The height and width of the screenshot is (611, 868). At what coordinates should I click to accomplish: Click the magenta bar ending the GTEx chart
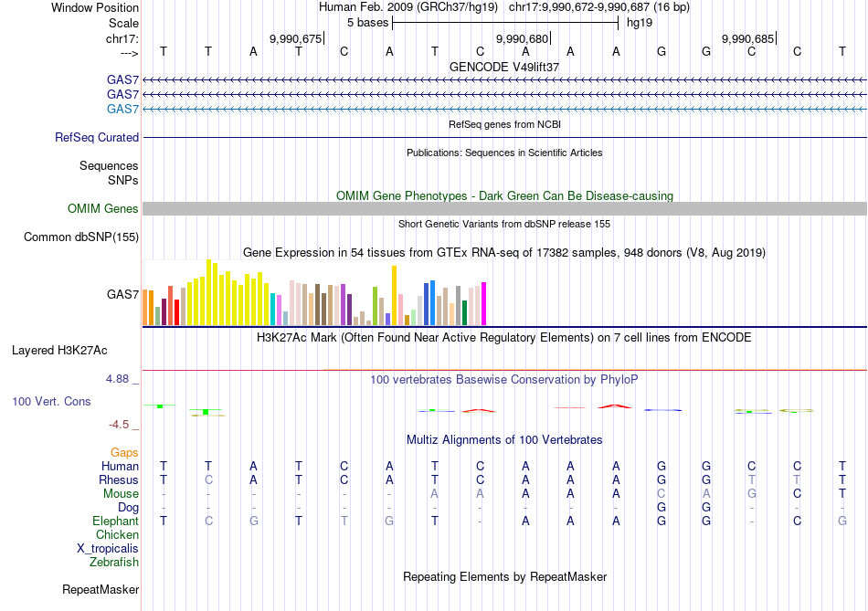484,304
